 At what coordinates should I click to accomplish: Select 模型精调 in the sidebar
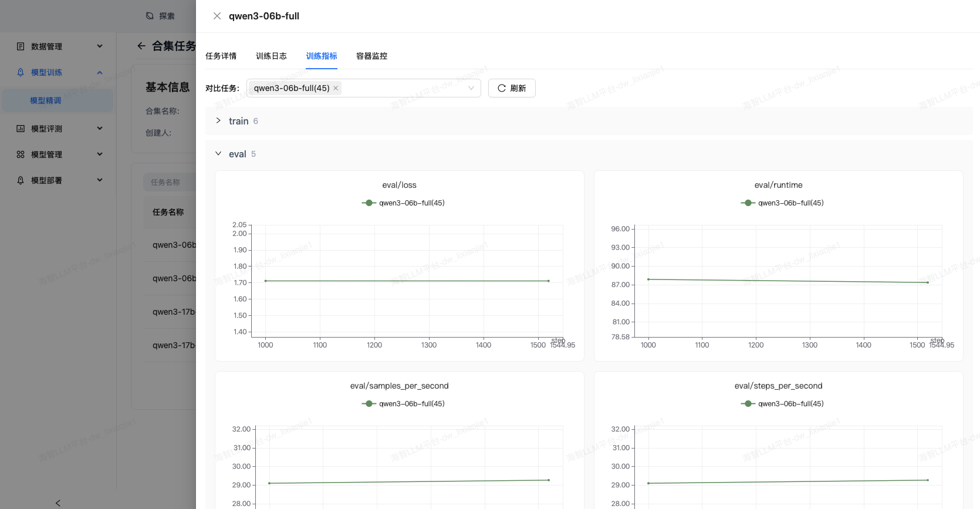tap(46, 100)
